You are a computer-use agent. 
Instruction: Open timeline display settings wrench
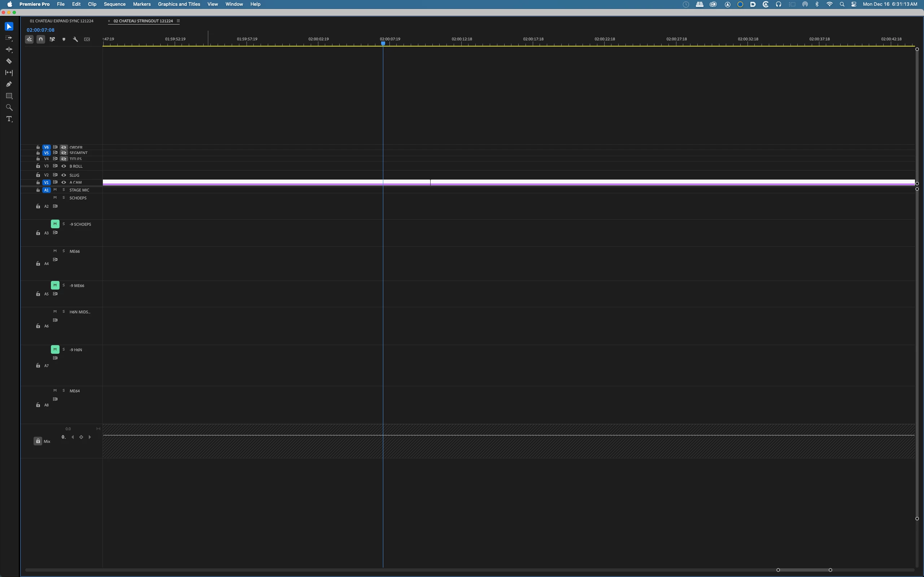75,39
